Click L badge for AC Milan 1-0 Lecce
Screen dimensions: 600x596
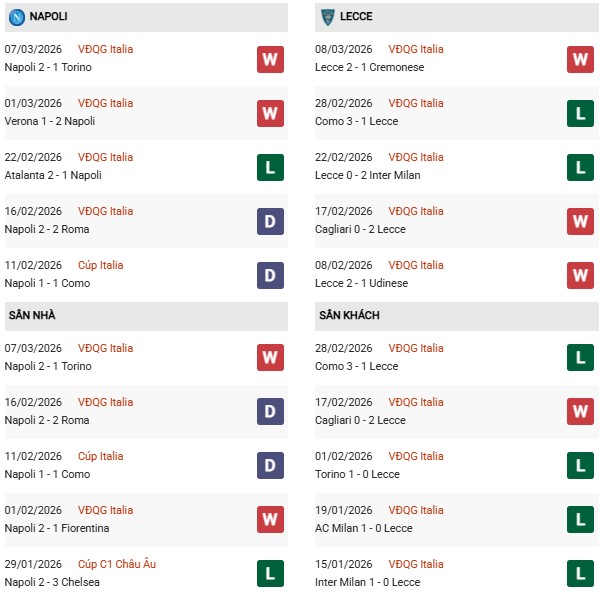click(580, 520)
